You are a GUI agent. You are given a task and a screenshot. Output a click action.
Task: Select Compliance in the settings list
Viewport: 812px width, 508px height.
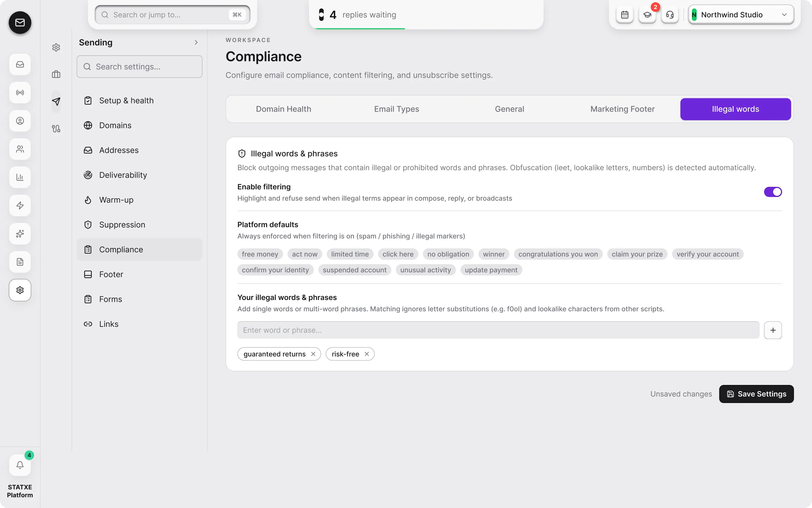coord(139,249)
